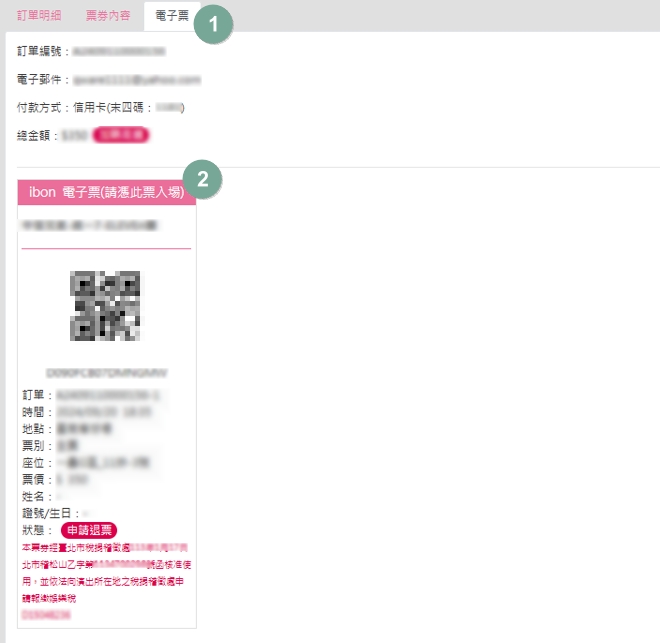660x643 pixels.
Task: Click the pink badge beside 總金額
Action: [121, 134]
